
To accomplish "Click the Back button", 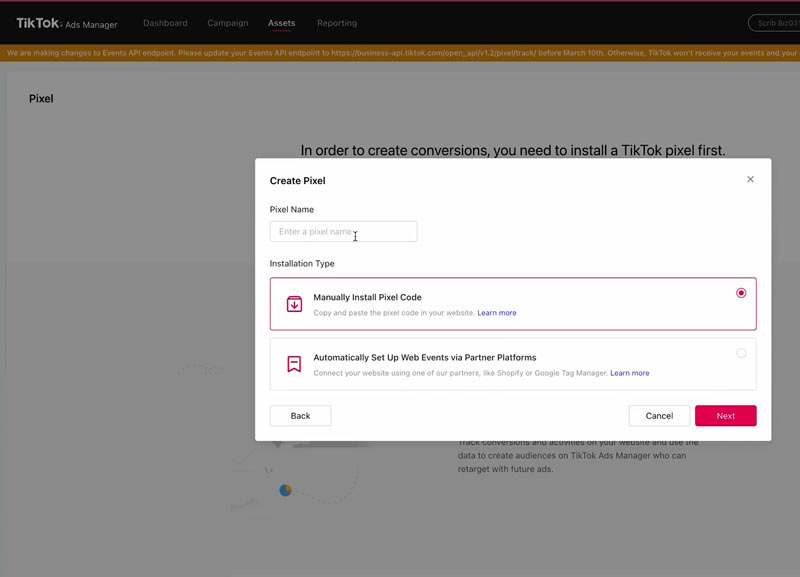I will pyautogui.click(x=301, y=416).
